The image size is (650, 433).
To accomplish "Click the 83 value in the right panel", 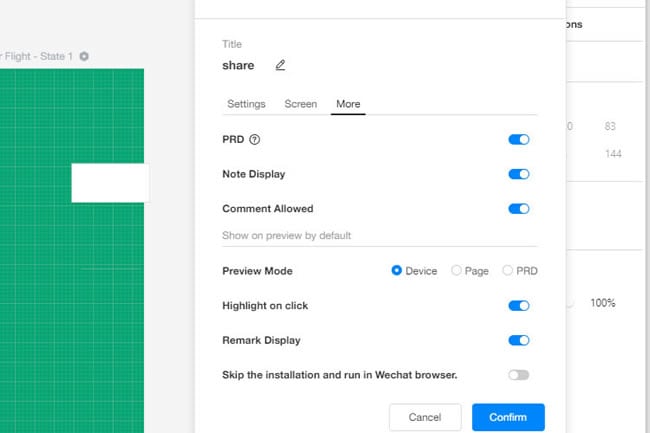I will click(610, 126).
